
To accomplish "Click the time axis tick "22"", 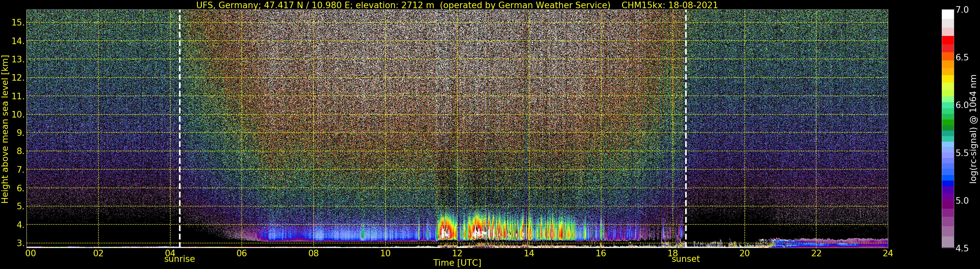I will pyautogui.click(x=816, y=253).
